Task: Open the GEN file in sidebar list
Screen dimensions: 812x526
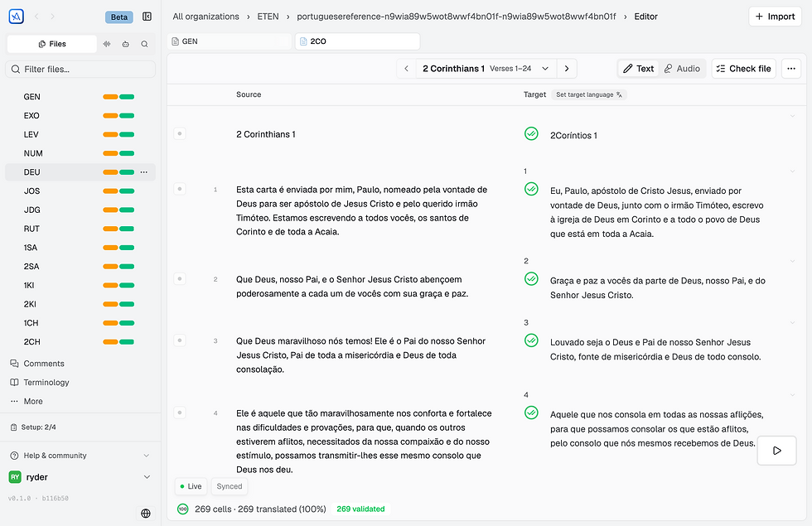Action: (80, 97)
